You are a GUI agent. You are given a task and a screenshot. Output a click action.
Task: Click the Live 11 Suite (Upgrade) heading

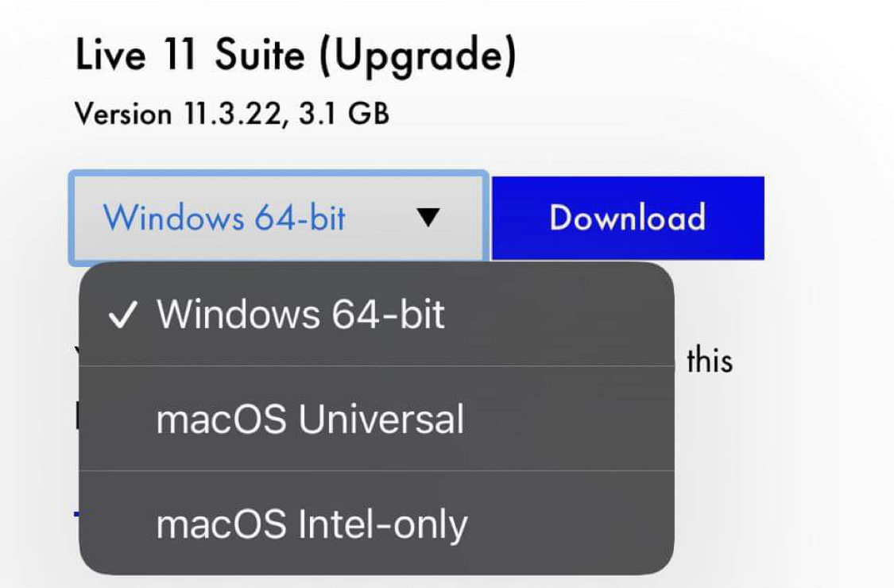pos(296,56)
